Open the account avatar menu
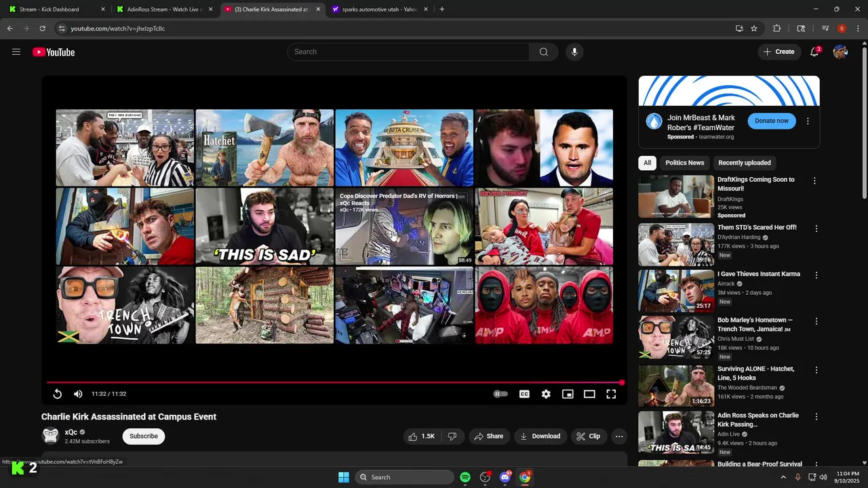This screenshot has width=868, height=488. [x=840, y=52]
